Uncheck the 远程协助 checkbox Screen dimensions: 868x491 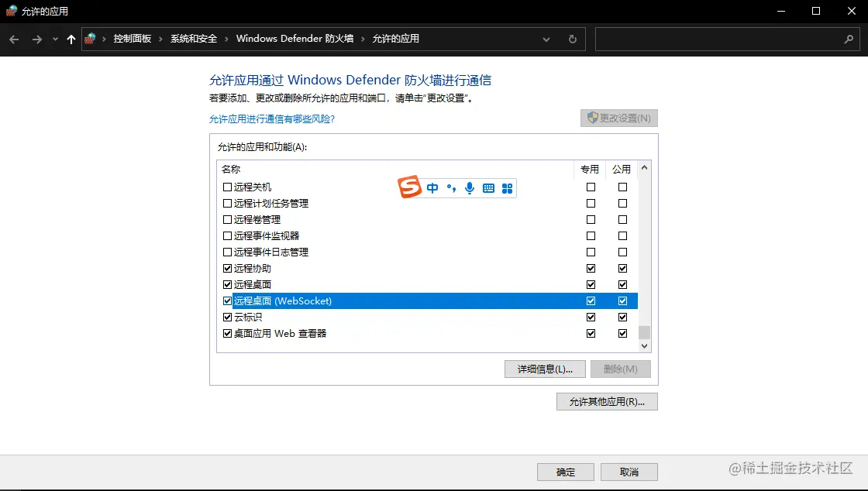point(227,268)
